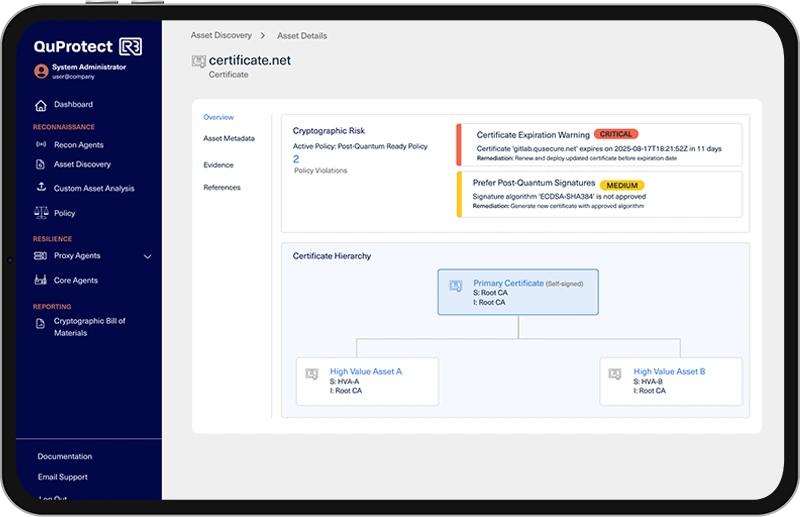
Task: Open the High Value Asset B link
Action: [669, 371]
